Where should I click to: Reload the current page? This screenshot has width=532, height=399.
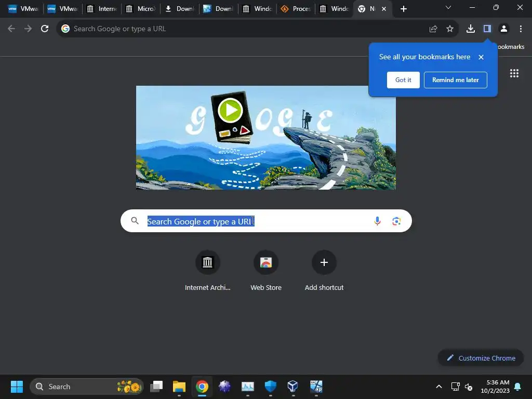(45, 29)
